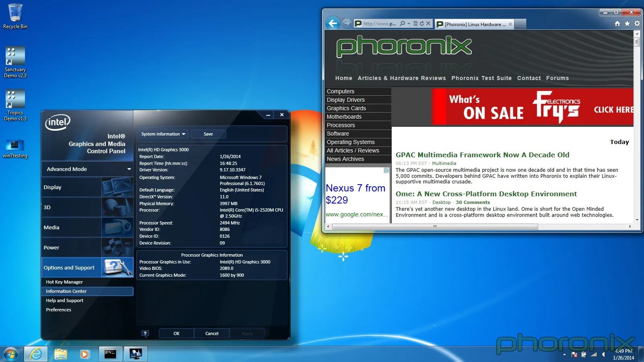
Task: Switch to the Command Prompt taskbar item
Action: pyautogui.click(x=110, y=354)
